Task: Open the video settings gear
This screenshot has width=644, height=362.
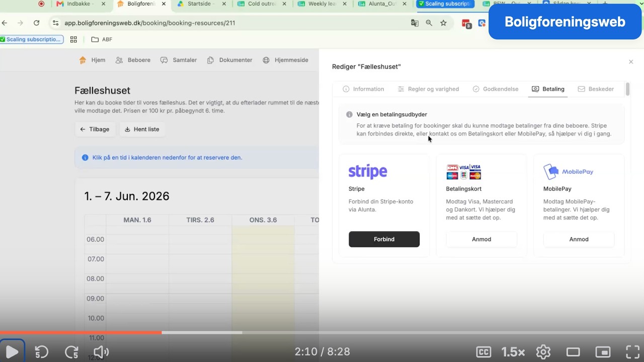Action: pyautogui.click(x=543, y=352)
